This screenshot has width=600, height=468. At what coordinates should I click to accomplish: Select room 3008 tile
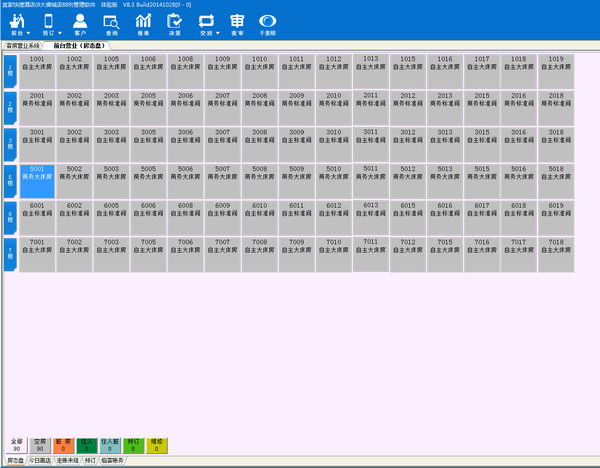(x=259, y=145)
